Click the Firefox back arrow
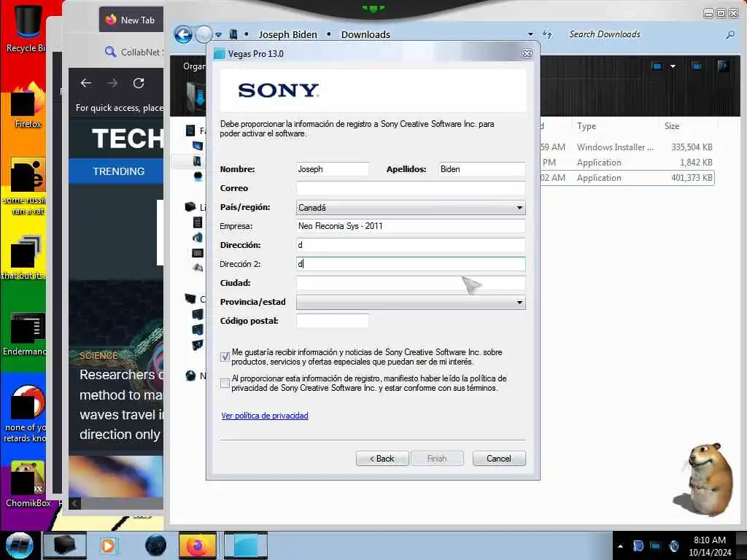This screenshot has width=747, height=560. (86, 83)
